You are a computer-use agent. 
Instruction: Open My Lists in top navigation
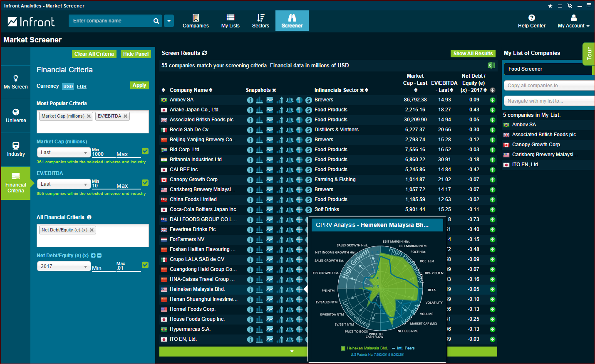pyautogui.click(x=231, y=21)
